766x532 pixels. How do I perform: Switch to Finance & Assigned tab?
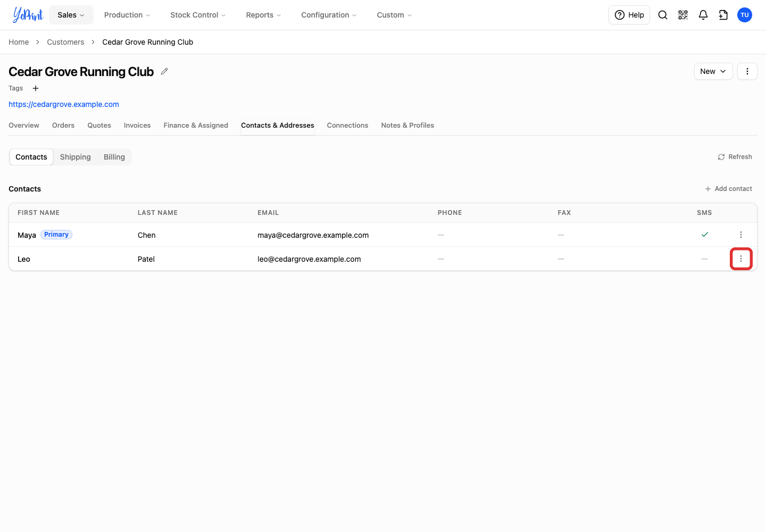click(x=196, y=126)
